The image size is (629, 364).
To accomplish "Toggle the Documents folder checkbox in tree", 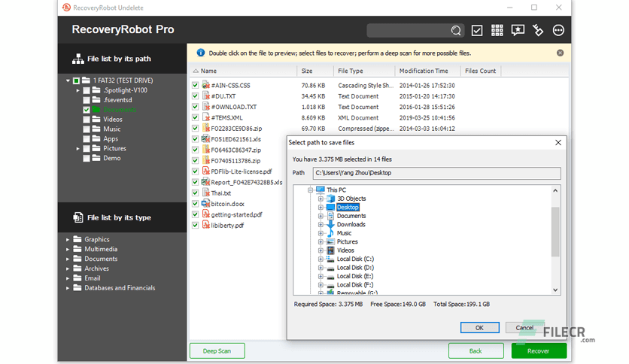I will [87, 110].
